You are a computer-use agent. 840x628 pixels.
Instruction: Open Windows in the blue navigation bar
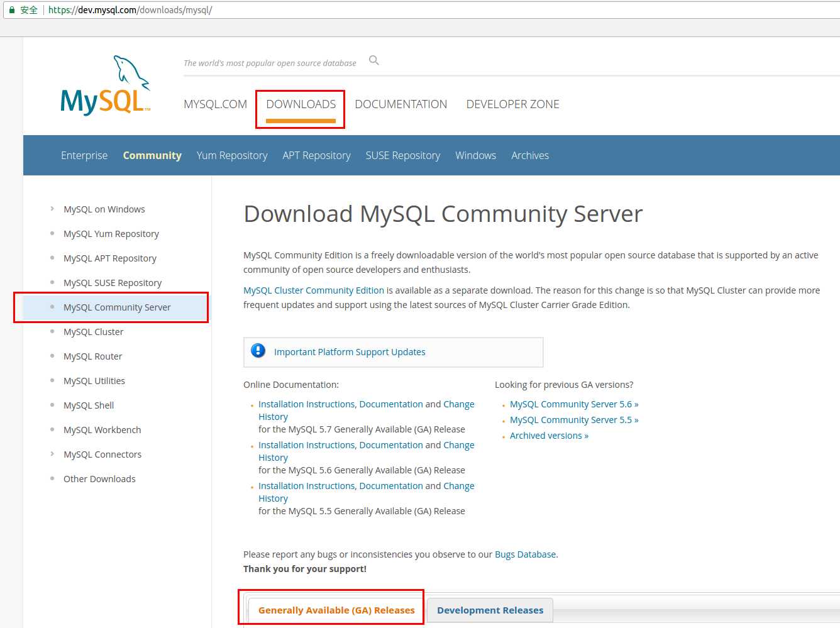pos(476,155)
